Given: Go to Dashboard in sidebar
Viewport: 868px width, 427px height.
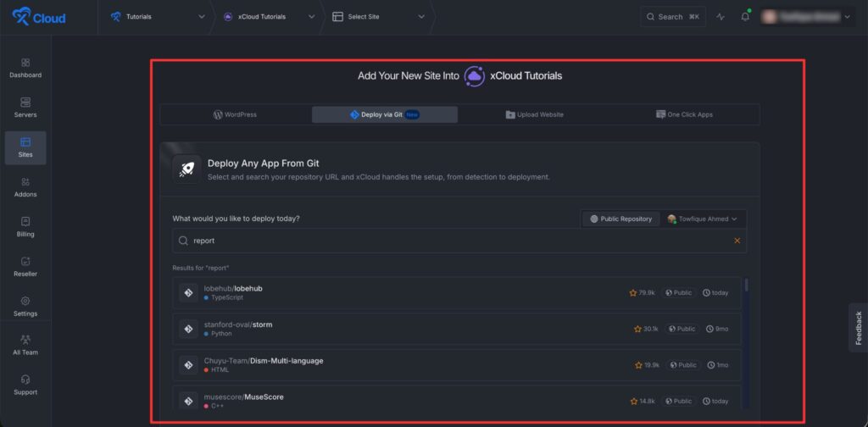Looking at the screenshot, I should click(x=25, y=68).
